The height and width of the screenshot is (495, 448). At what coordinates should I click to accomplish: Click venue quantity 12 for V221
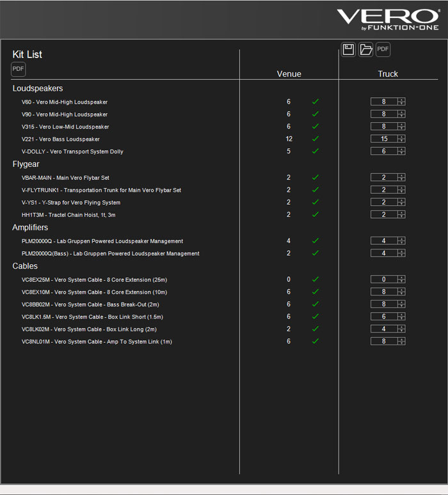click(x=289, y=139)
